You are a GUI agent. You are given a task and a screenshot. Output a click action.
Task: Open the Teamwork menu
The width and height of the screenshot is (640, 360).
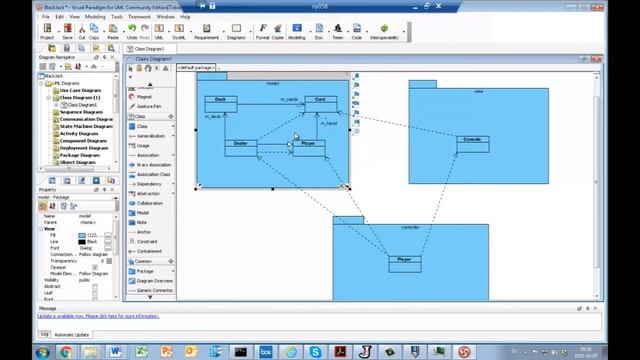pos(140,17)
